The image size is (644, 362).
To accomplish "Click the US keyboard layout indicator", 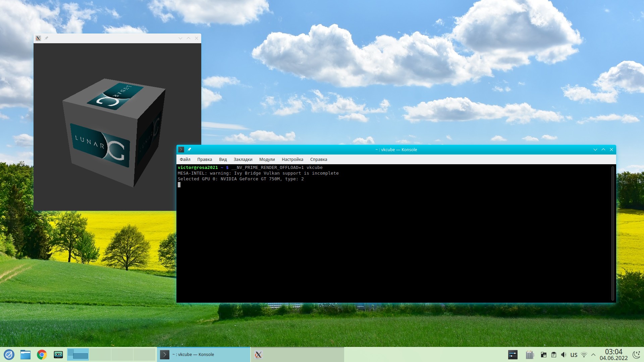I will tap(574, 355).
